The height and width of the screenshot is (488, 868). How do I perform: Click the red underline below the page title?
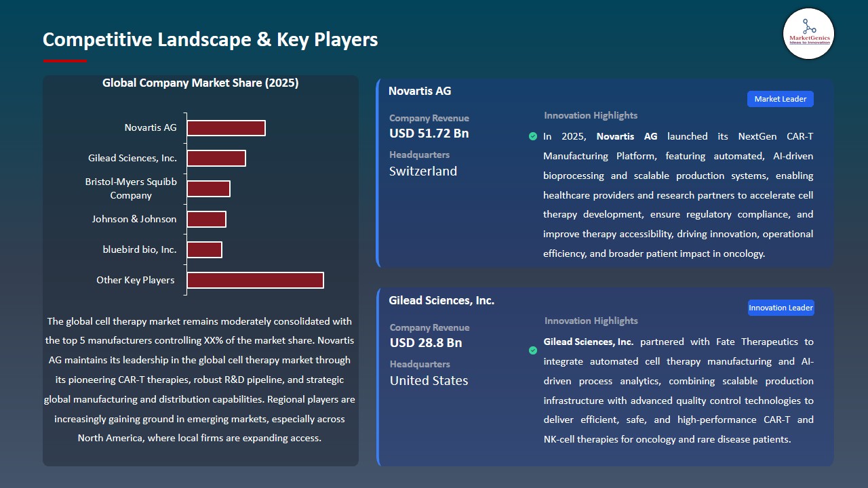64,60
